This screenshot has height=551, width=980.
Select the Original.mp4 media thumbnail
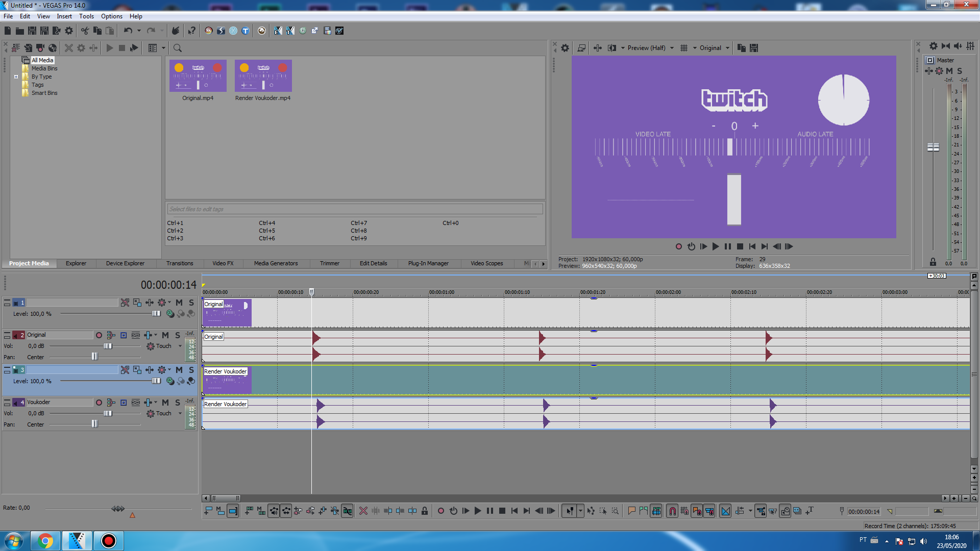click(198, 76)
